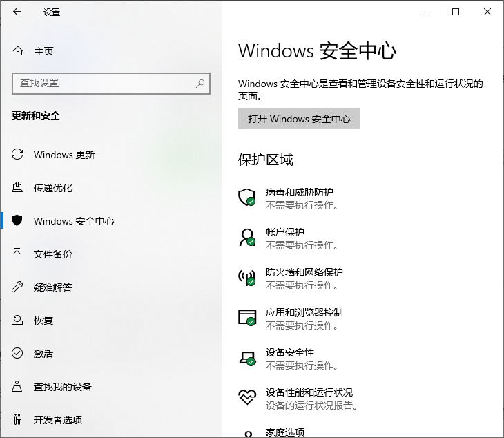Click the 病毒和威胁防护 shield icon
Image resolution: width=504 pixels, height=438 pixels.
pyautogui.click(x=247, y=197)
